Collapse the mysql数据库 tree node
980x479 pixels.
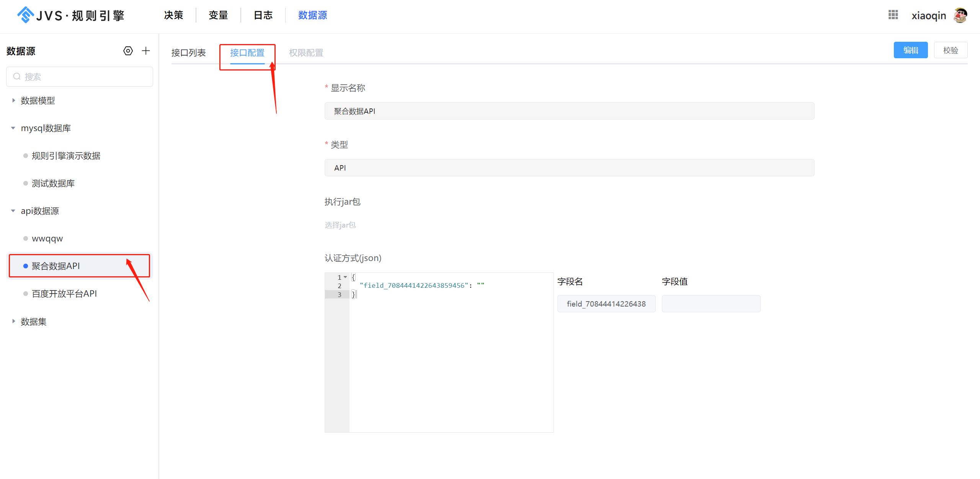(13, 128)
